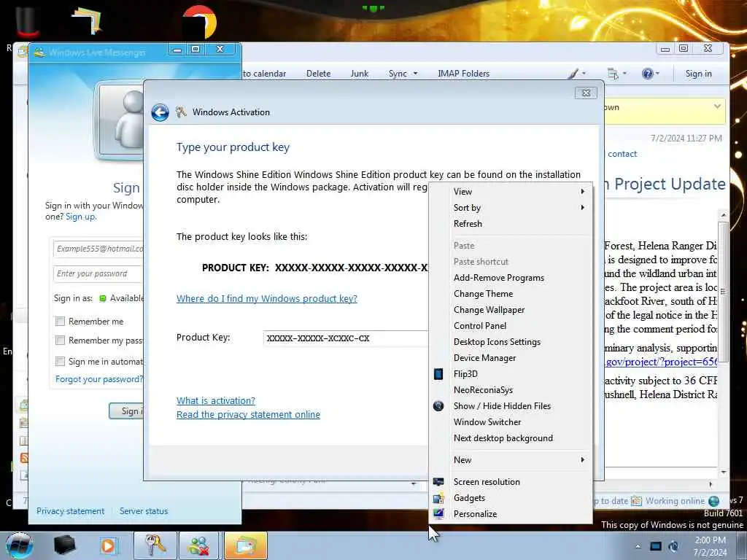Screen dimensions: 747x560
Task: Choose Control Panel in the context menu
Action: 480,326
